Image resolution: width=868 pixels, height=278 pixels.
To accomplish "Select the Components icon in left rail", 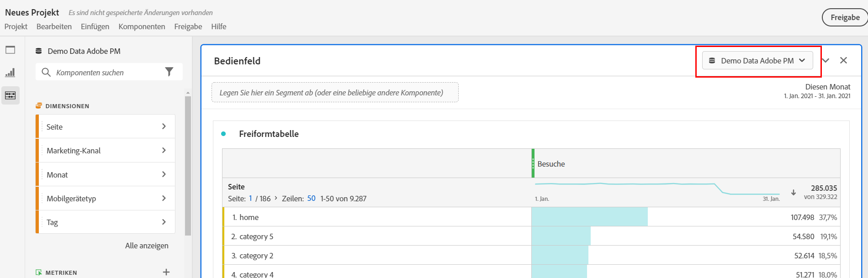I will (x=10, y=95).
